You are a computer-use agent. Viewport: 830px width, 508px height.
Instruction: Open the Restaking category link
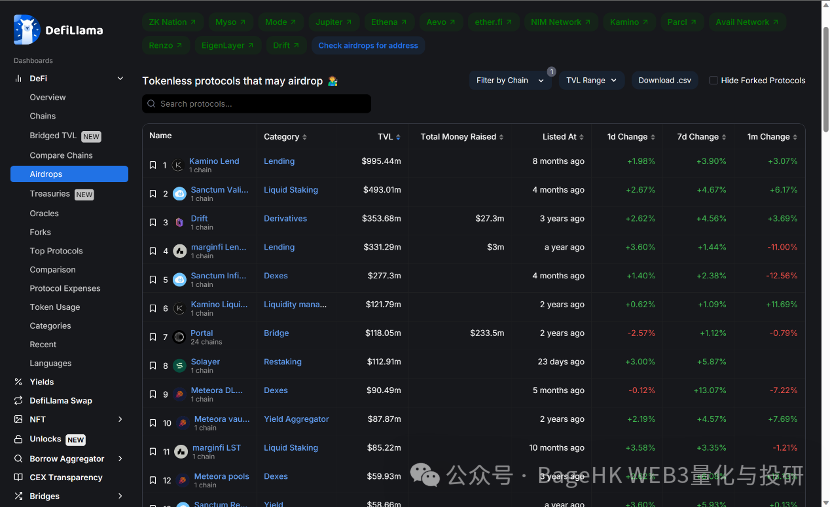(282, 362)
